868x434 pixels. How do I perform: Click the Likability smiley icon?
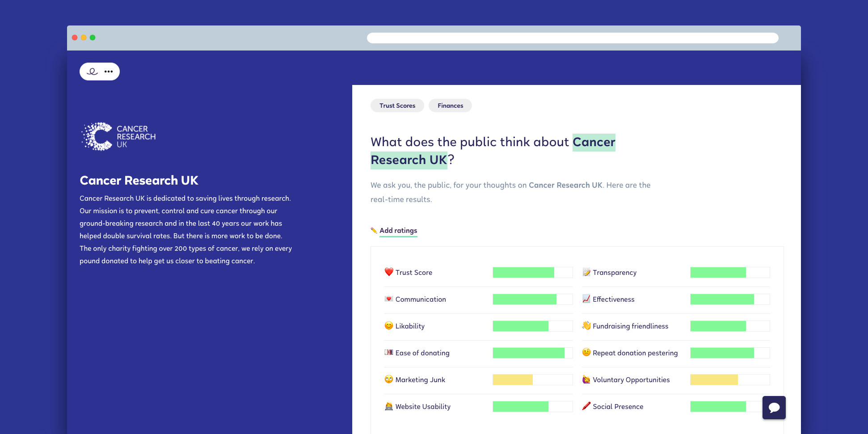[x=389, y=325]
